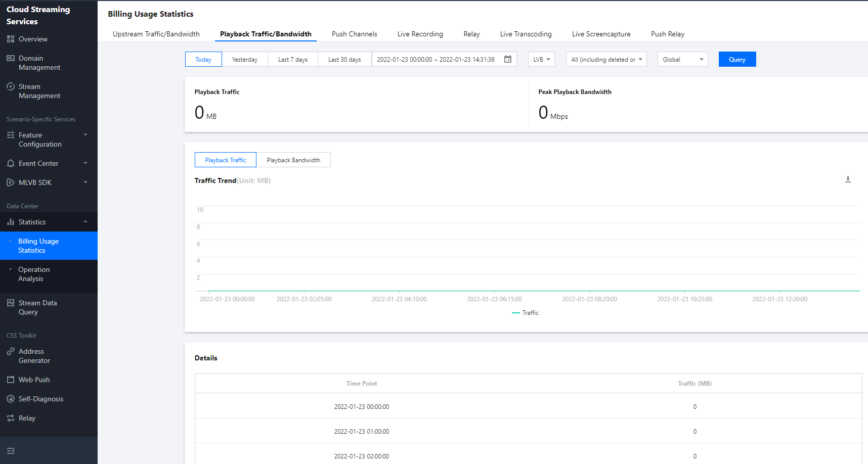Image resolution: width=868 pixels, height=464 pixels.
Task: Select the Last 7 days range
Action: coord(292,59)
